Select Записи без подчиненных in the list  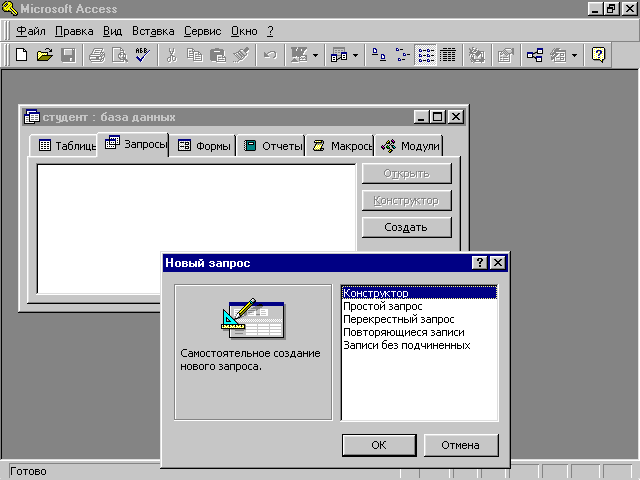(x=419, y=345)
